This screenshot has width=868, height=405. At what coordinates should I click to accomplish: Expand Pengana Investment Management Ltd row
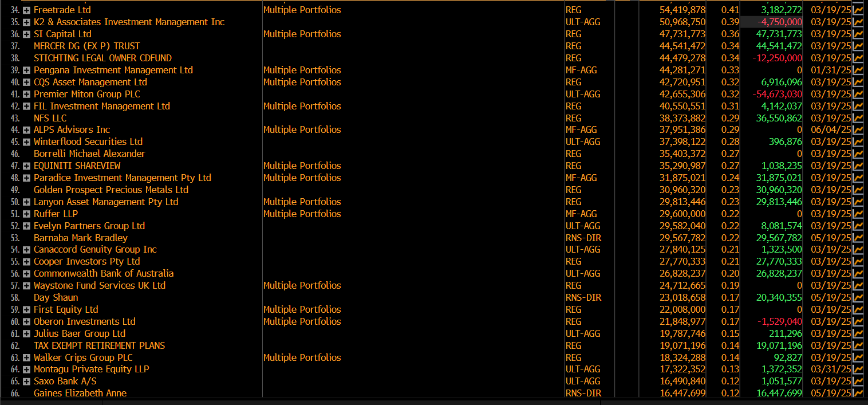pyautogui.click(x=26, y=70)
